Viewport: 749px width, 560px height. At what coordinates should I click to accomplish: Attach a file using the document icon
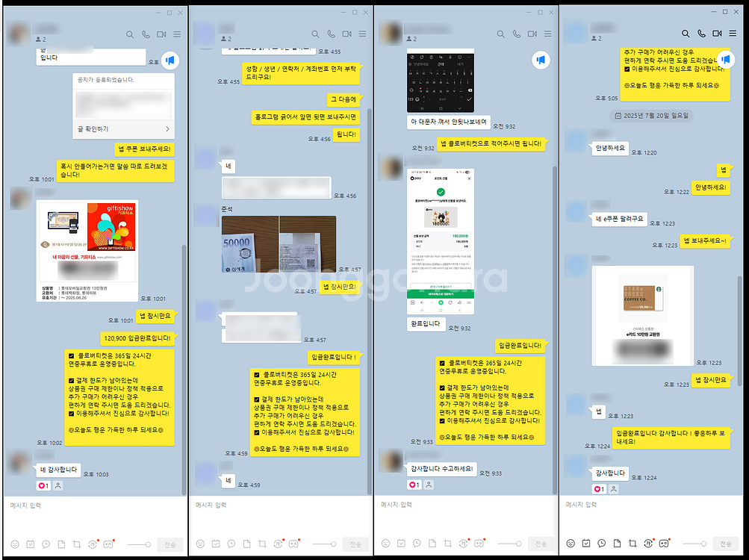60,544
